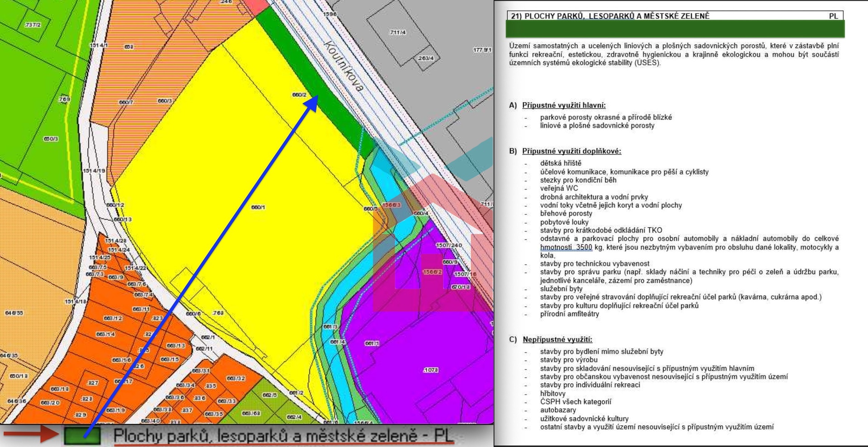Click the 'Přípustné využití hlavní' section heading
The height and width of the screenshot is (447, 868).
[x=564, y=105]
